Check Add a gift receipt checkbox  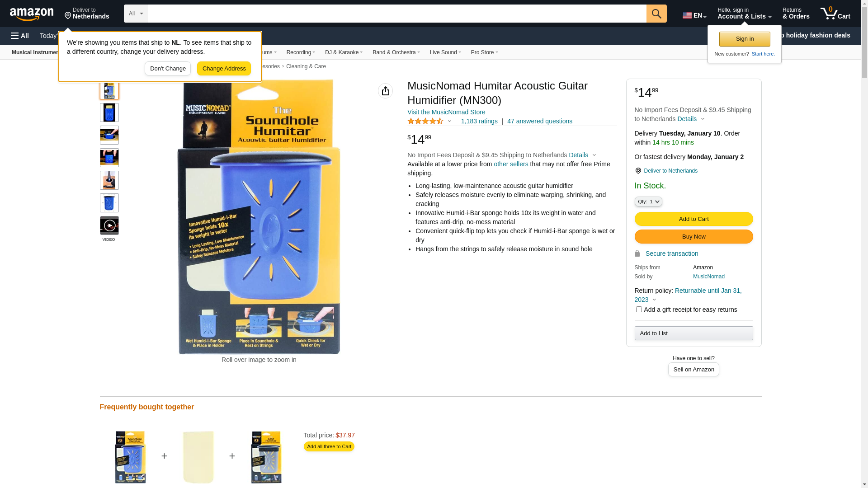point(639,310)
